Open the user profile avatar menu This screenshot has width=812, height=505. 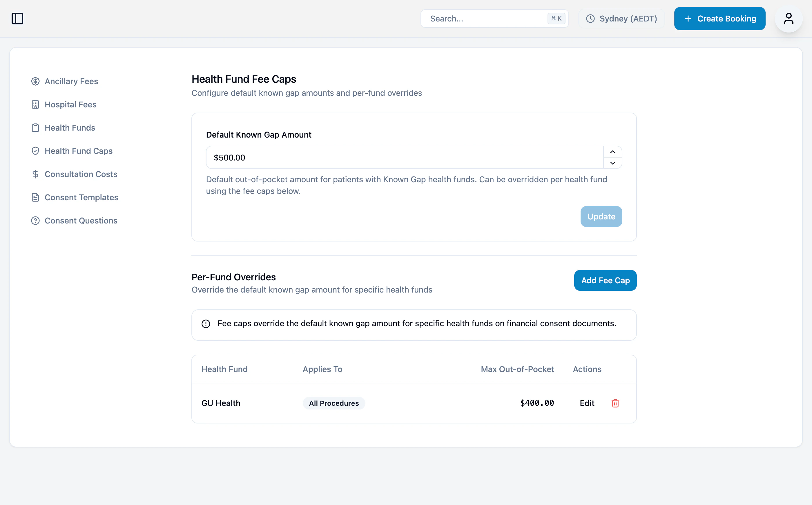pyautogui.click(x=788, y=19)
